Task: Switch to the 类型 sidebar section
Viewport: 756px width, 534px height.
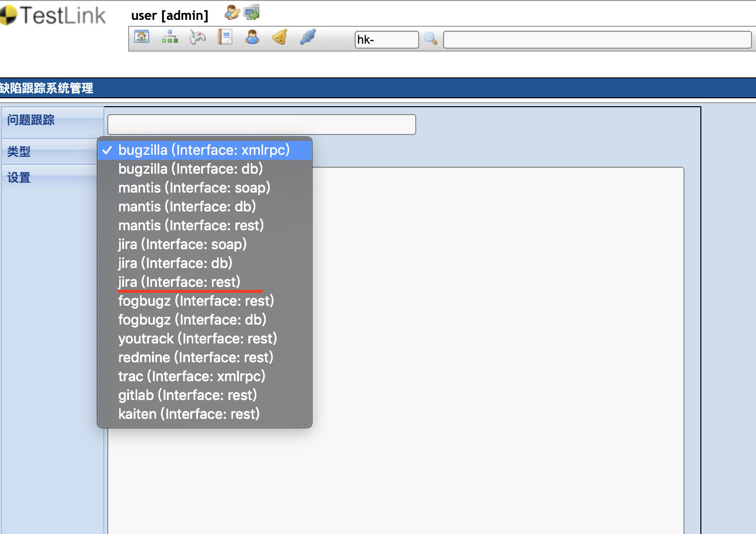Action: point(18,151)
